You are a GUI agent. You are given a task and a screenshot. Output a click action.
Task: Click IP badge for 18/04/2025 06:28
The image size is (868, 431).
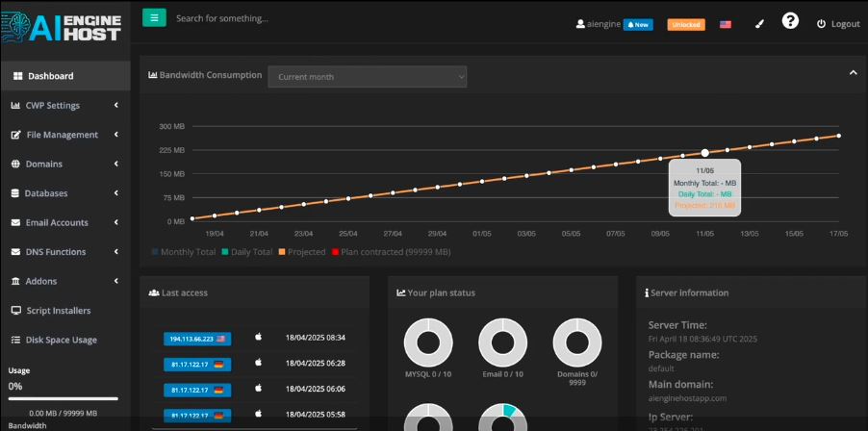point(197,364)
